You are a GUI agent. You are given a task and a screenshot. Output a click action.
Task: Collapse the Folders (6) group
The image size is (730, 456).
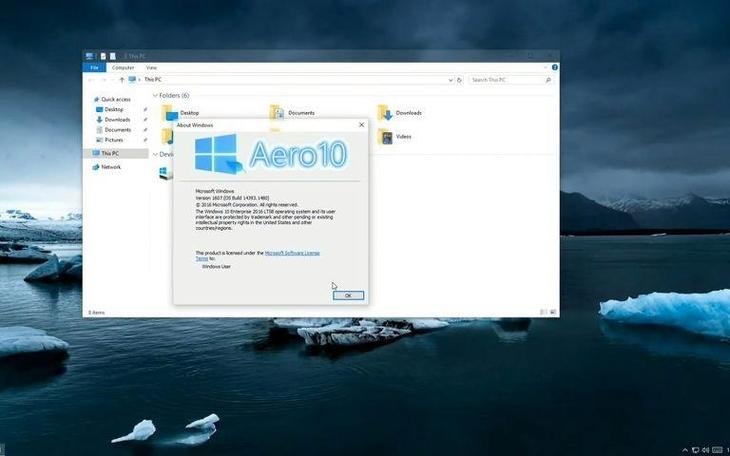[155, 95]
